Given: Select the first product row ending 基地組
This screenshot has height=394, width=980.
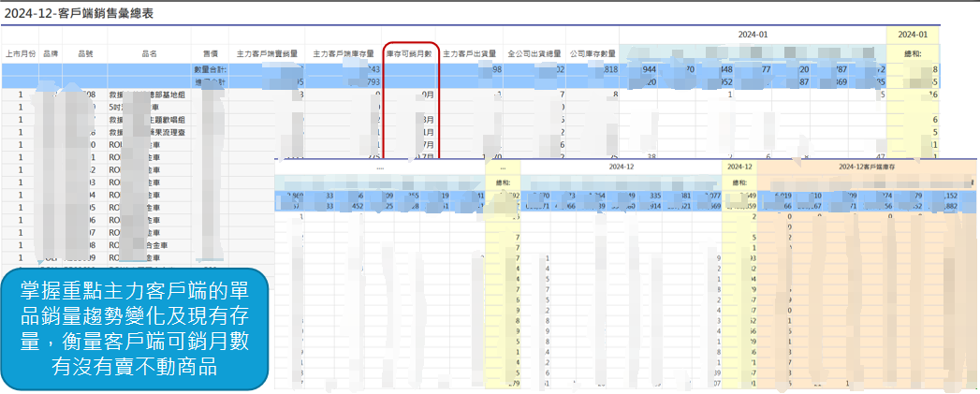Looking at the screenshot, I should pos(149,95).
